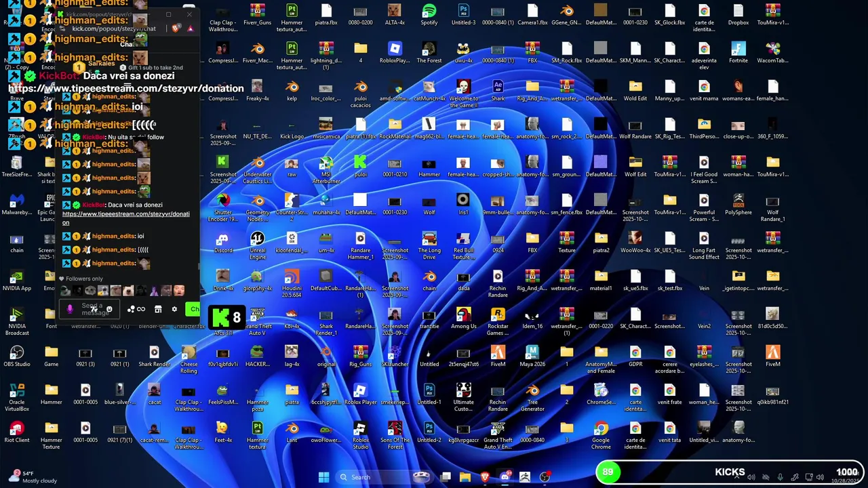
Task: Open Kick chat settings gear
Action: (x=174, y=309)
